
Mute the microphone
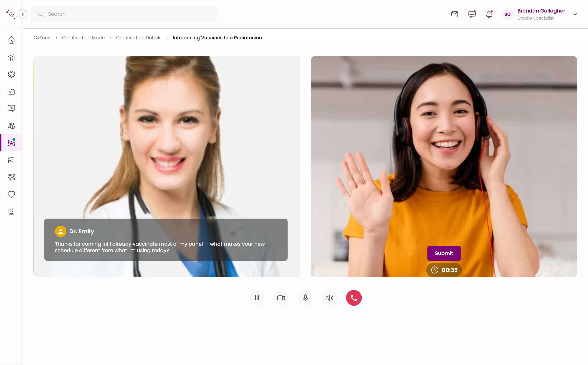click(305, 298)
